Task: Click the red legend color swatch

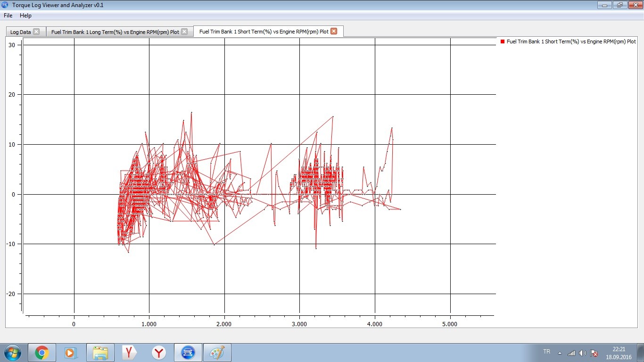Action: coord(503,42)
